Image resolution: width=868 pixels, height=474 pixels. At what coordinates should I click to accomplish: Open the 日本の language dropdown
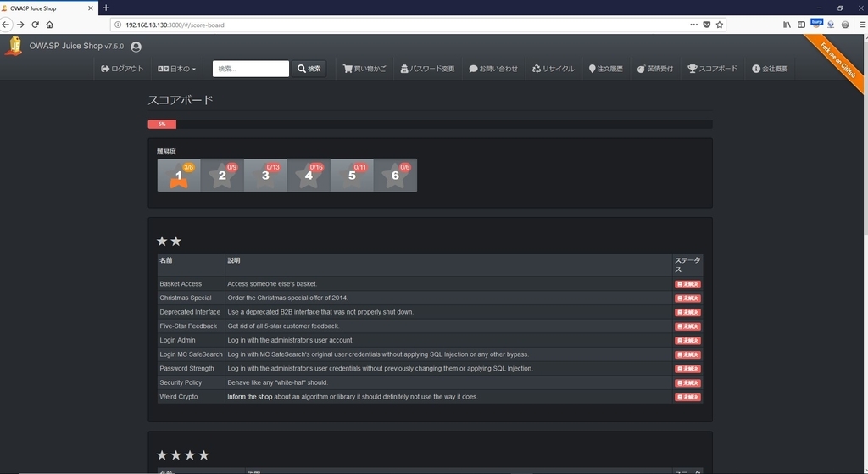pos(176,69)
